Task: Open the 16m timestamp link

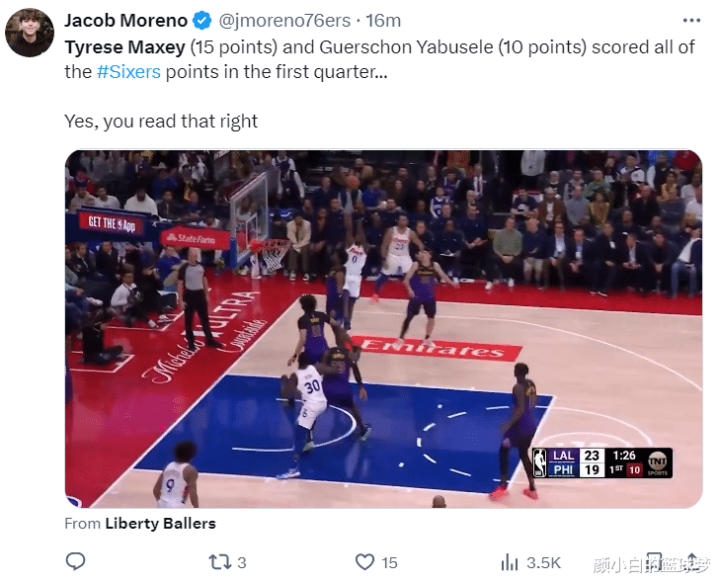Action: (383, 21)
